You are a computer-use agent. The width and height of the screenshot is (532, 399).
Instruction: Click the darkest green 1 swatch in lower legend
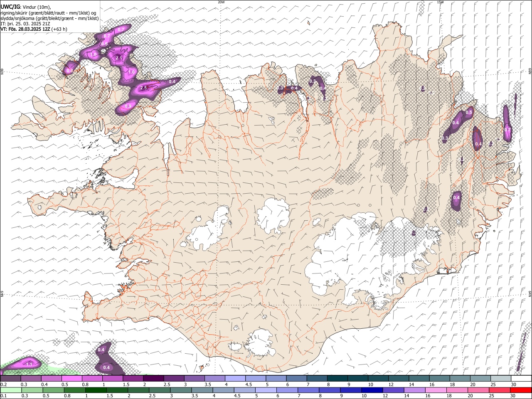96,390
